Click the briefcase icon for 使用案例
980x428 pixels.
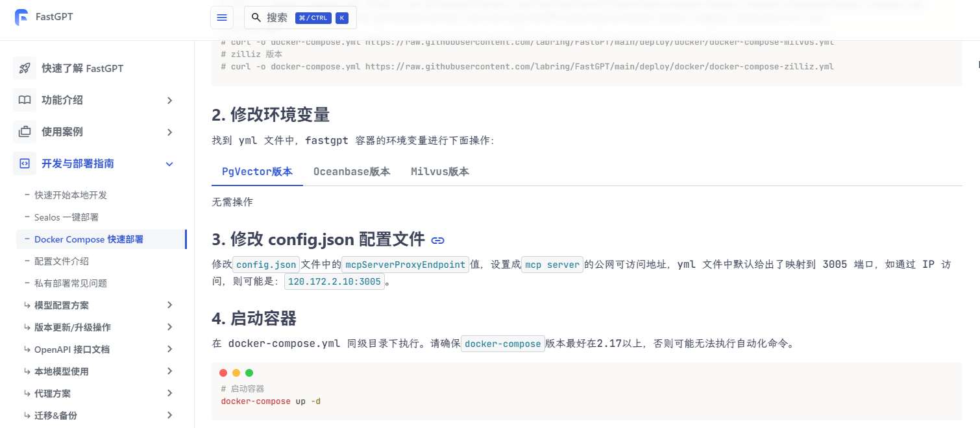(x=25, y=132)
